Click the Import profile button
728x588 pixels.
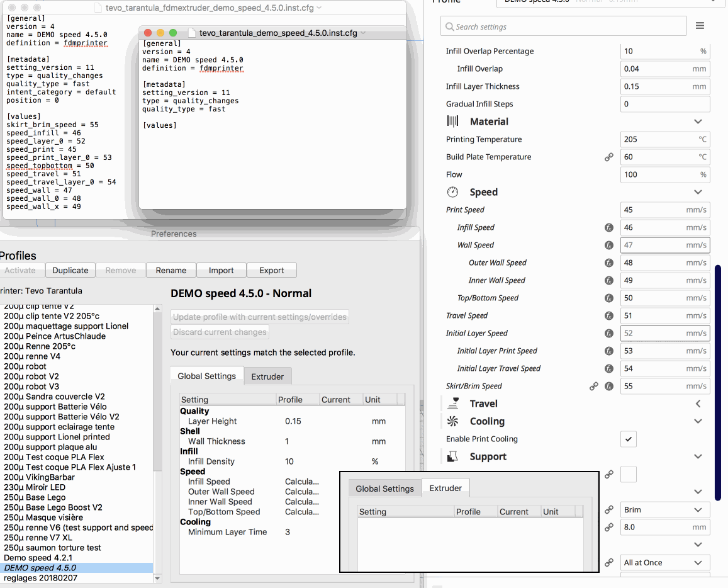click(x=221, y=270)
